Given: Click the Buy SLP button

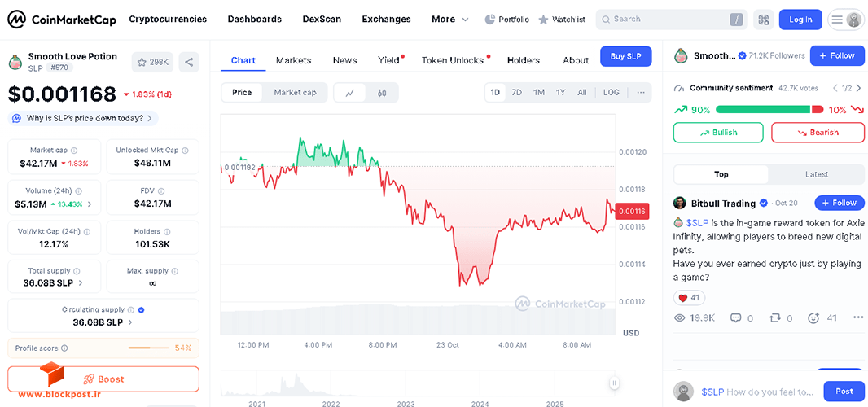Looking at the screenshot, I should coord(625,56).
